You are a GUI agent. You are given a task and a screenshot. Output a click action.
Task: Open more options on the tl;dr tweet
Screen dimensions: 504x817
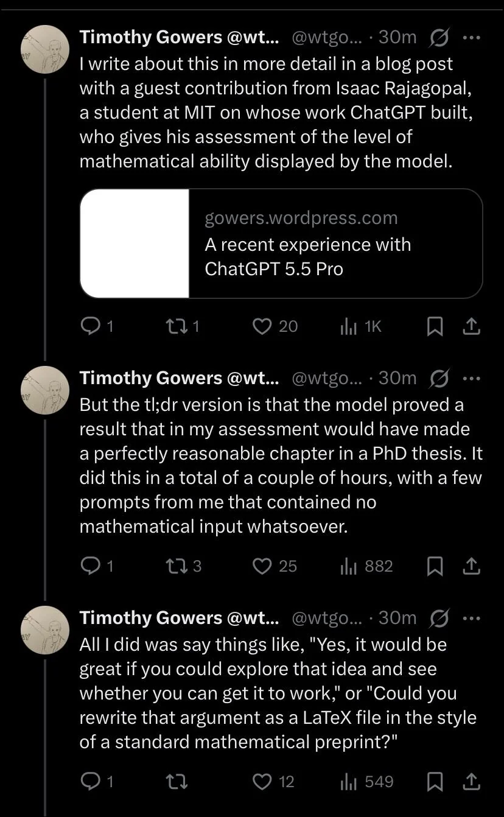472,379
